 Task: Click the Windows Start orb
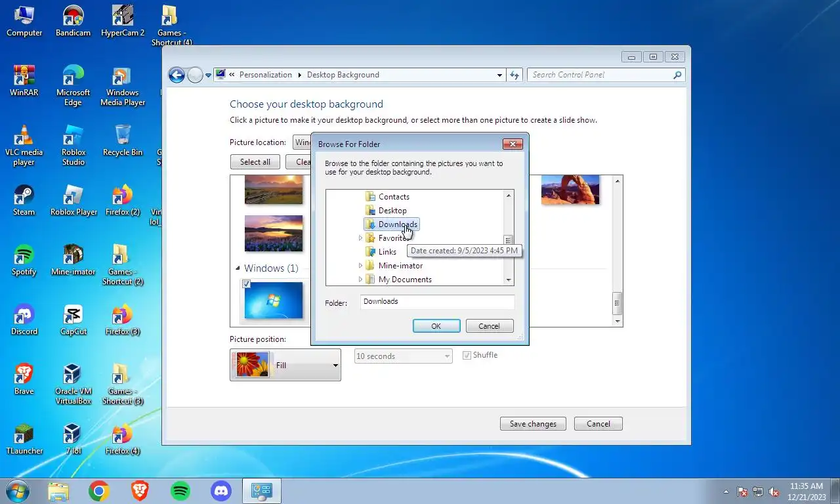click(x=17, y=491)
